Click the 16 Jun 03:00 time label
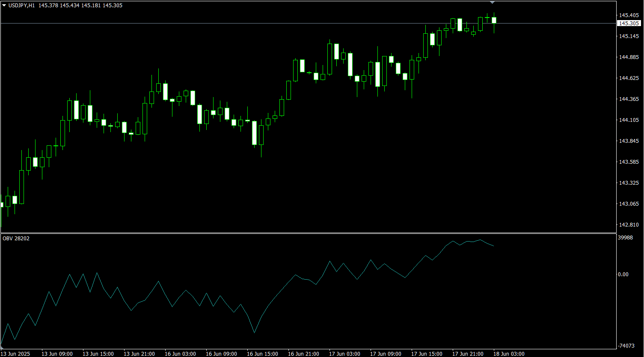644x357 pixels. point(180,354)
